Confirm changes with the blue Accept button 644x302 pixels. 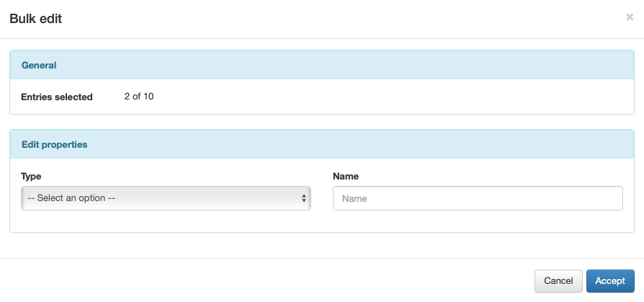click(610, 280)
